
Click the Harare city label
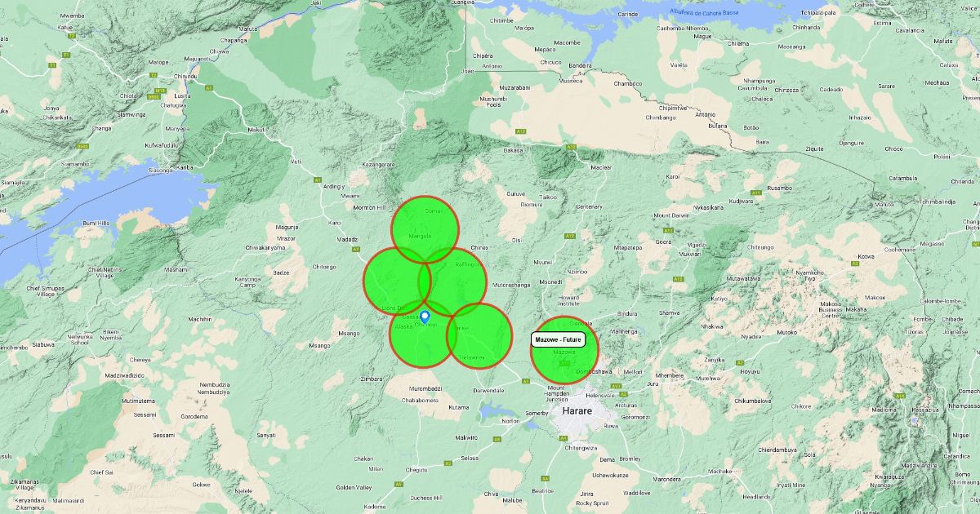[x=577, y=411]
